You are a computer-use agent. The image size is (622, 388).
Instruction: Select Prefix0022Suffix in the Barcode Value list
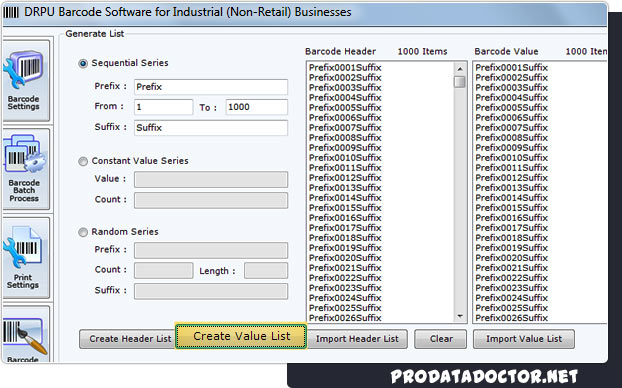tap(512, 278)
